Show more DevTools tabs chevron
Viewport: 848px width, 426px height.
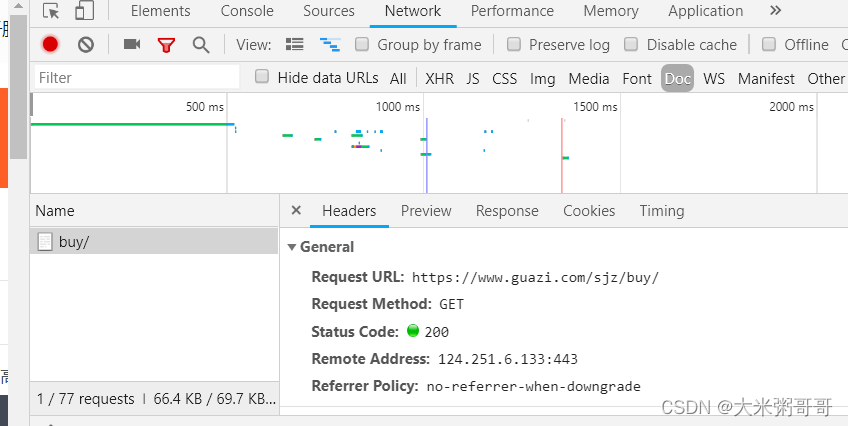click(776, 11)
